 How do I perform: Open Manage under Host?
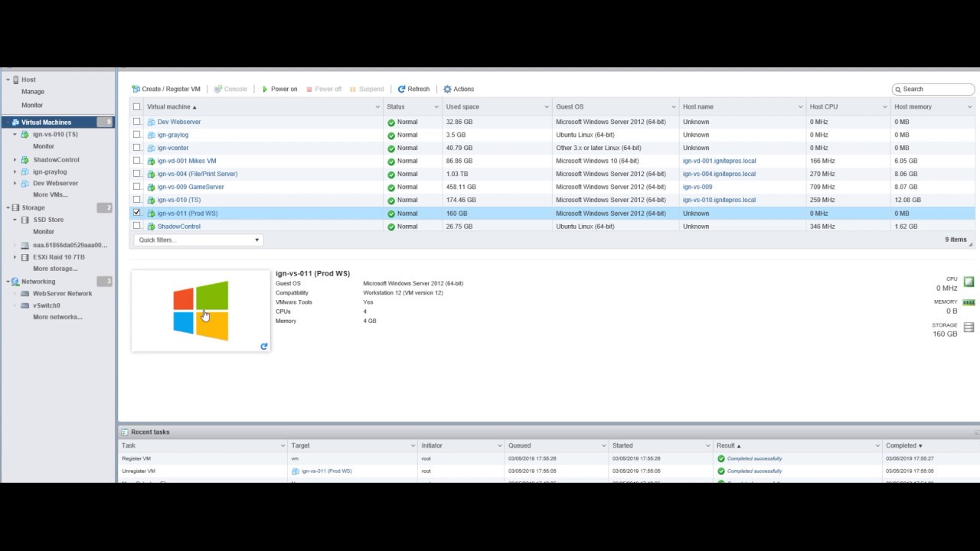pos(33,92)
